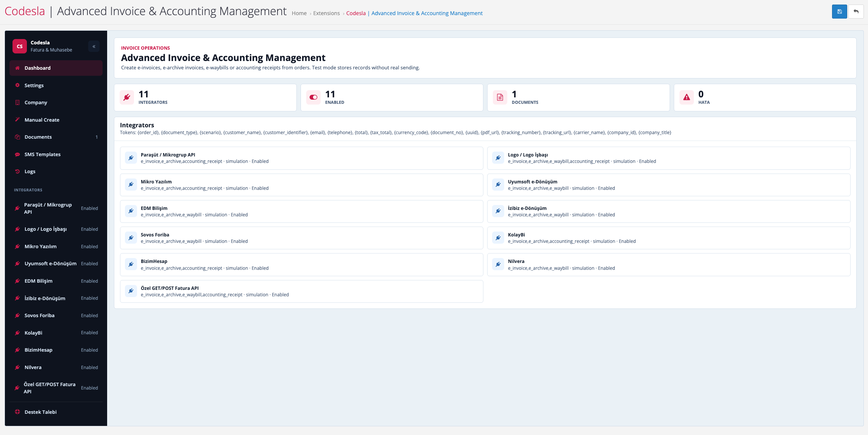Screen dimensions: 868x435
Task: Open the Dashboard menu item
Action: point(56,68)
